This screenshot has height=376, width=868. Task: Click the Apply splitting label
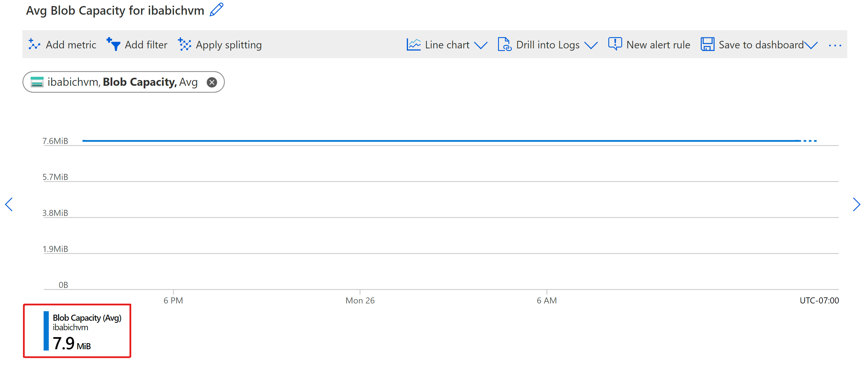pos(229,45)
